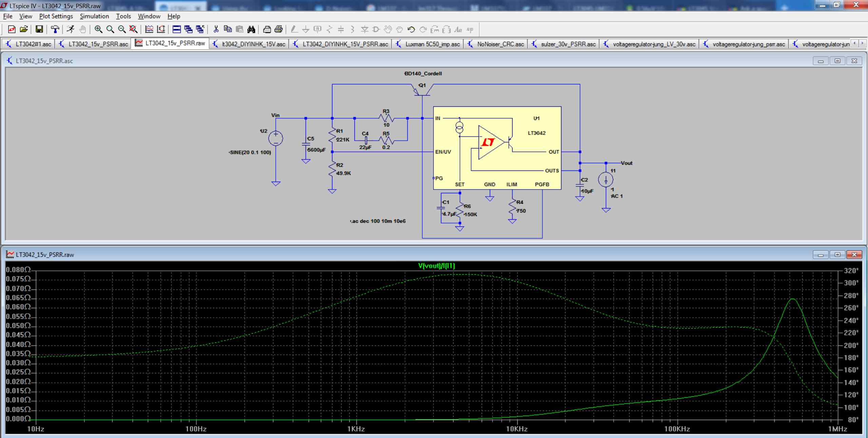Switch to the LT3042_DIYINHK_15V_PSRR.asc tab

pos(341,44)
